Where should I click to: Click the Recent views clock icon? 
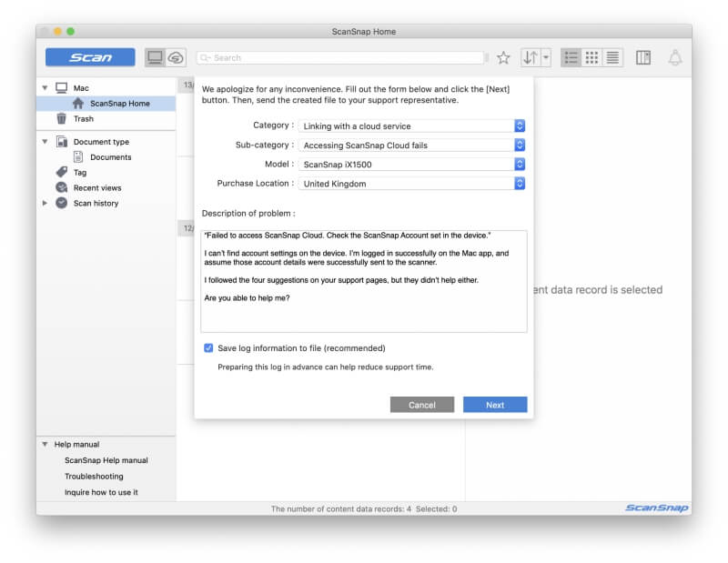[62, 187]
